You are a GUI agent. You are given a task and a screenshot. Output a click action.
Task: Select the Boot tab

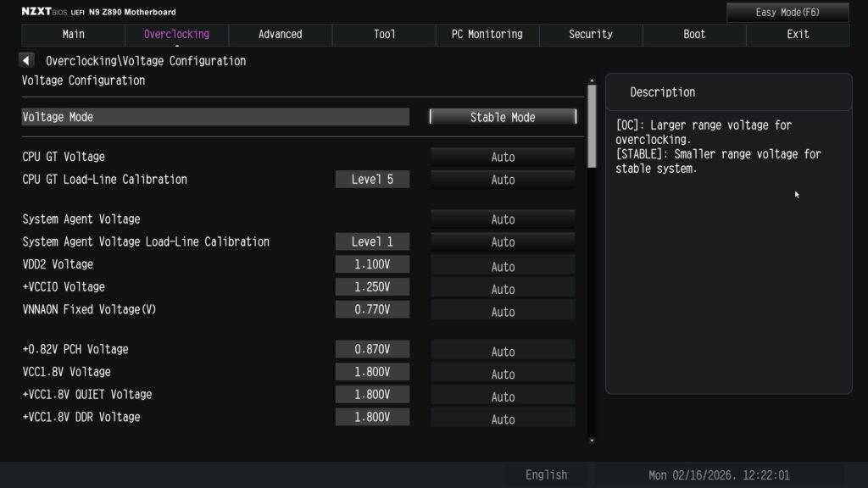point(694,35)
